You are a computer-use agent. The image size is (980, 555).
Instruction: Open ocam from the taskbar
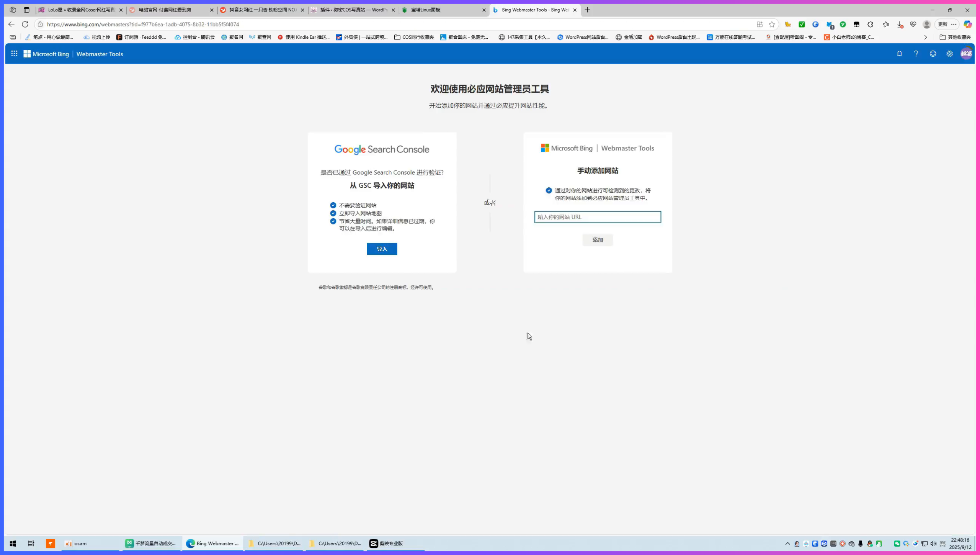click(90, 543)
